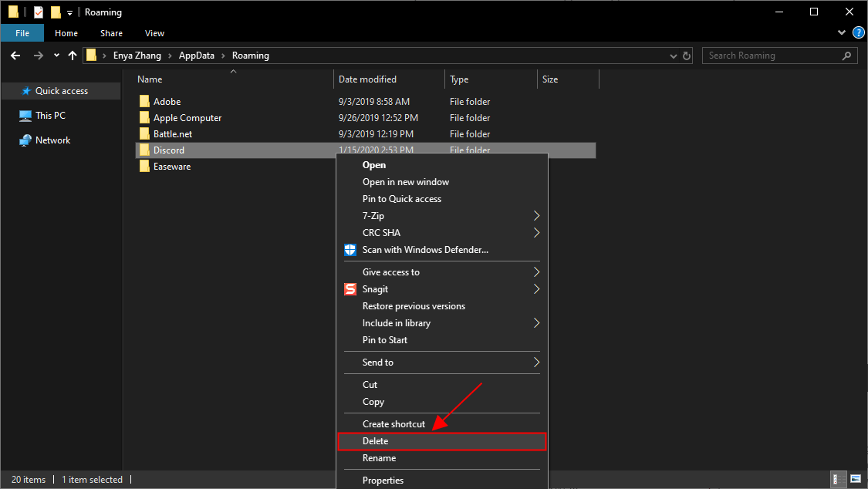Click the Back navigation arrow

pos(15,56)
